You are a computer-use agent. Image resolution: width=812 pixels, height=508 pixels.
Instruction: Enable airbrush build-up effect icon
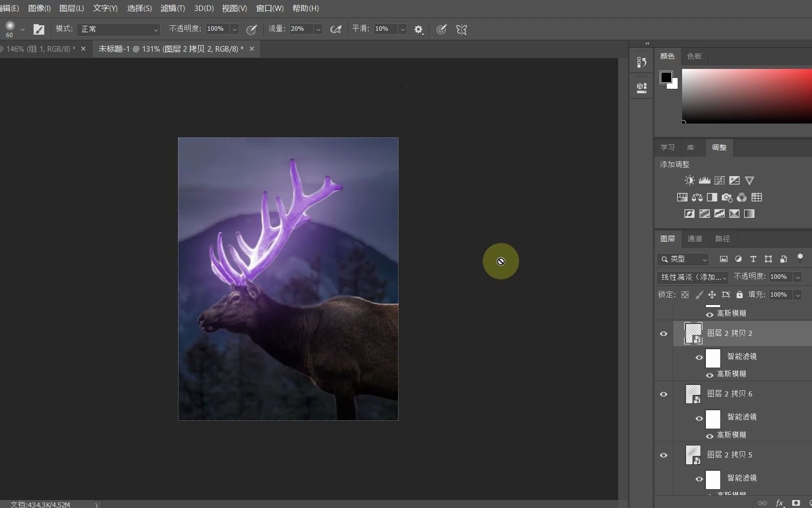[x=336, y=29]
